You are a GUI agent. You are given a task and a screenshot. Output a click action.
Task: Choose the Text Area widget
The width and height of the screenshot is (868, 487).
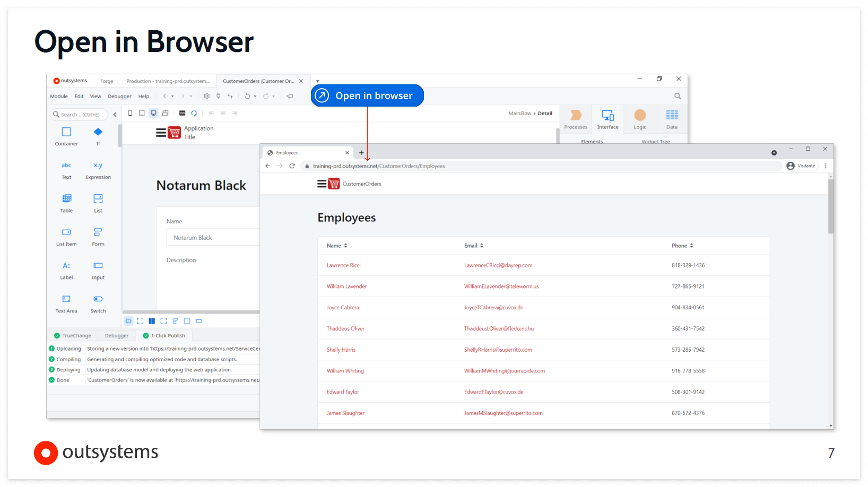click(x=66, y=304)
